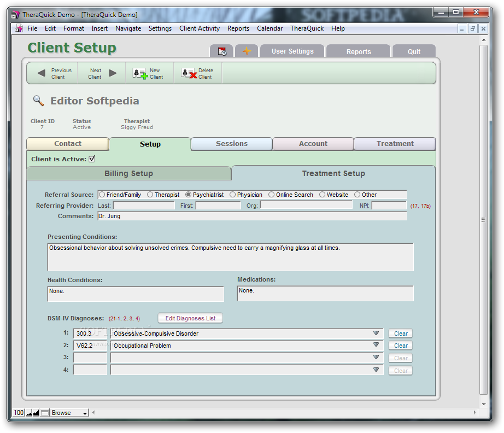Image resolution: width=504 pixels, height=433 pixels.
Task: Open the Browse mode dropdown
Action: (69, 413)
